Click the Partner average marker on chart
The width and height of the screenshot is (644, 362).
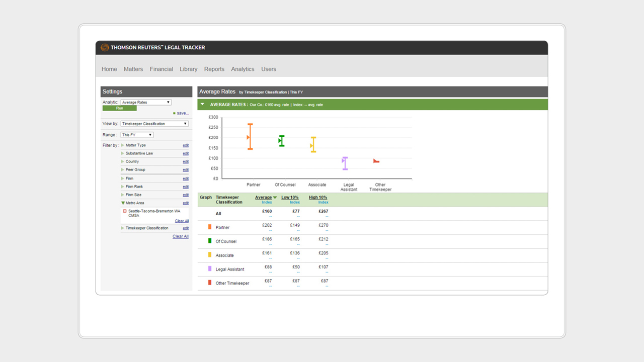pos(248,137)
